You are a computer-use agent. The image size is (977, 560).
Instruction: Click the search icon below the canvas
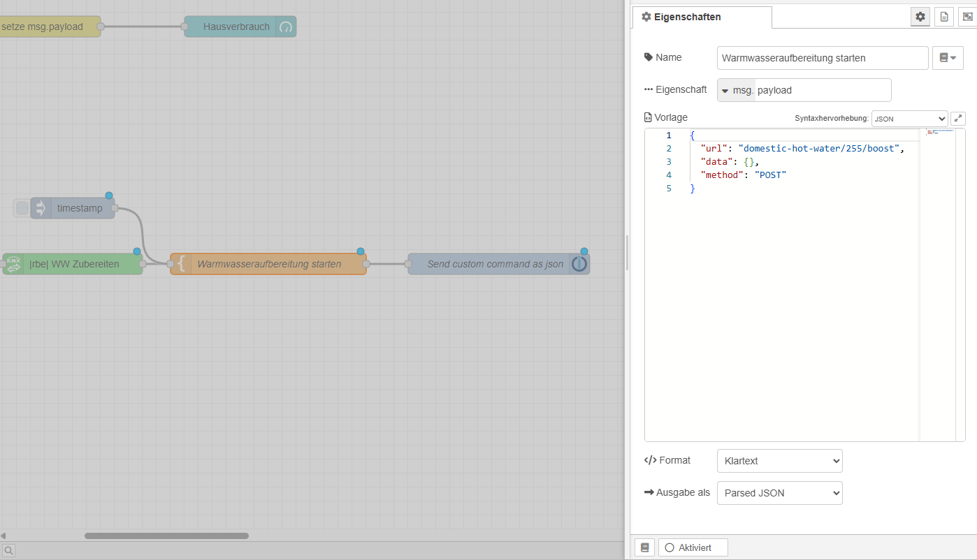pyautogui.click(x=8, y=551)
